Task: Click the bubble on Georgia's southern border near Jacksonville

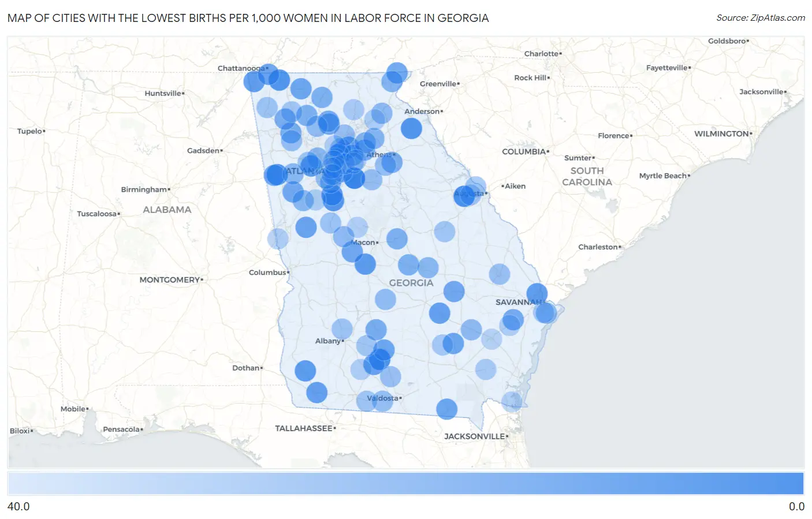Action: click(x=446, y=409)
